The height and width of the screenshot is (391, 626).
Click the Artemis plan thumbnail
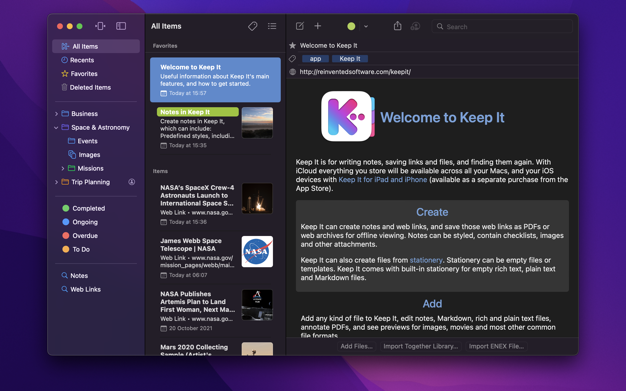[257, 305]
